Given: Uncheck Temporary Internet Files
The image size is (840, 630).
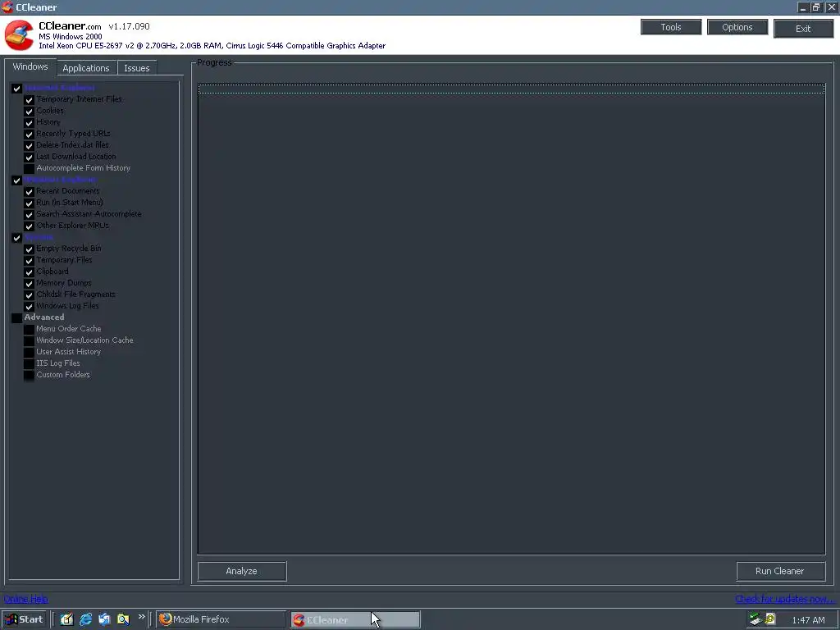Looking at the screenshot, I should pos(29,99).
